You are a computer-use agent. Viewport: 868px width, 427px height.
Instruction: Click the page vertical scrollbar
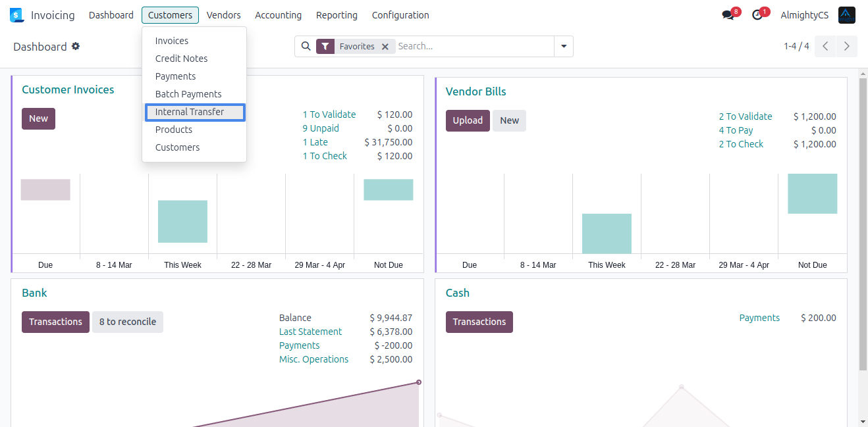tap(863, 224)
